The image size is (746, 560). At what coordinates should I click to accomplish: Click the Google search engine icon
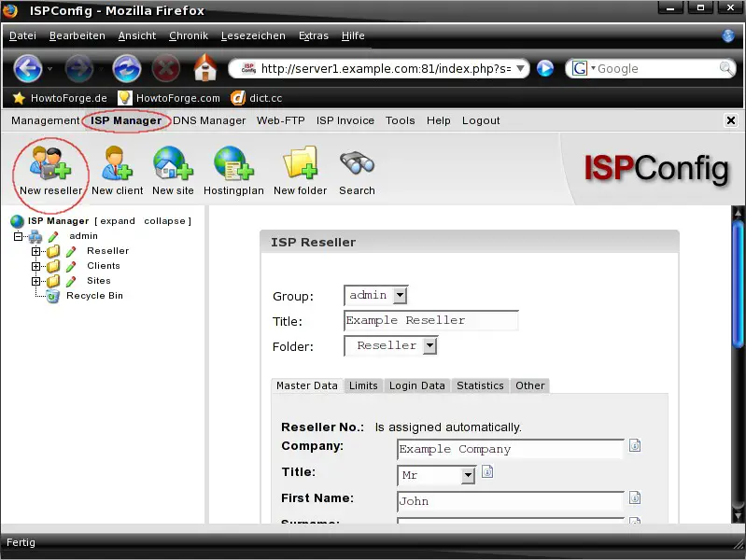click(x=580, y=68)
